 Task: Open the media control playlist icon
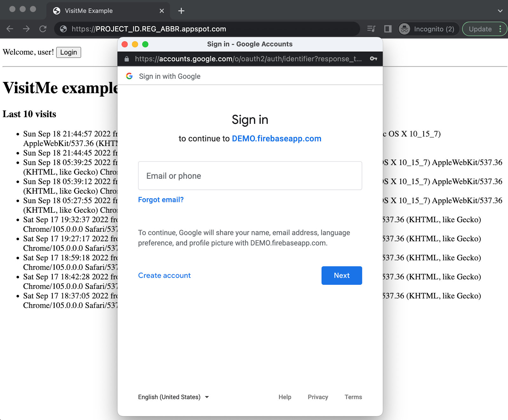tap(371, 29)
